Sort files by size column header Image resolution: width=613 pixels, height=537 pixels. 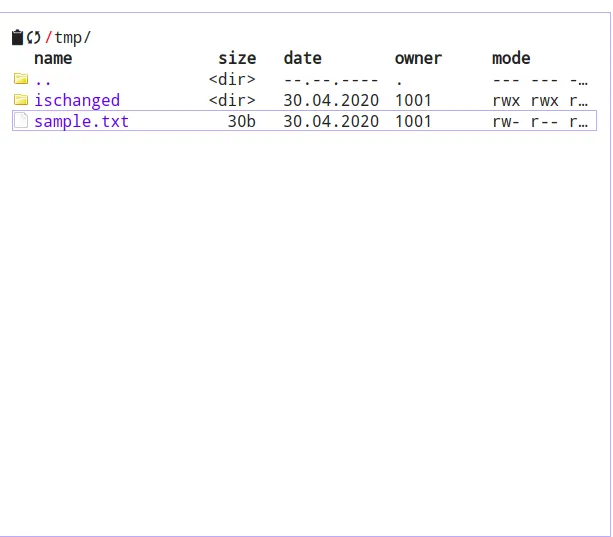pos(237,58)
